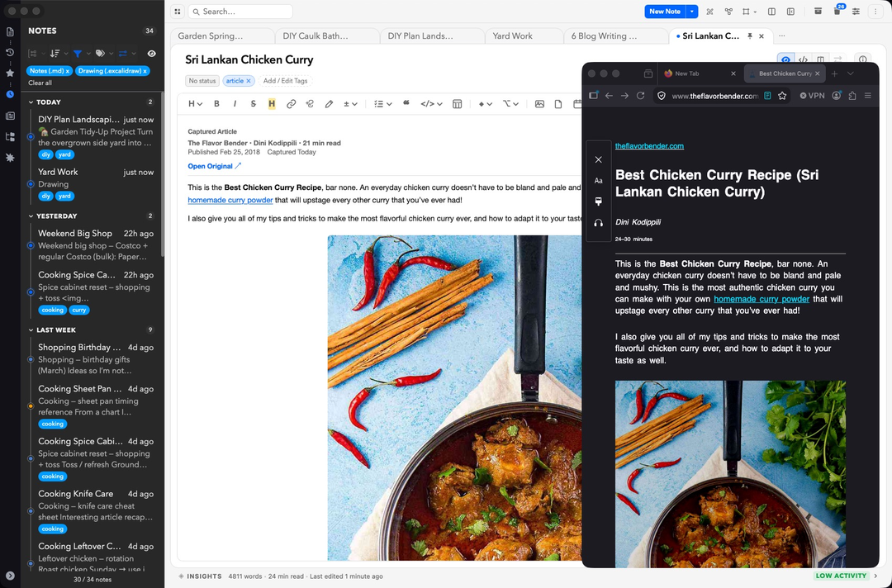Open the code block dropdown

click(x=431, y=104)
